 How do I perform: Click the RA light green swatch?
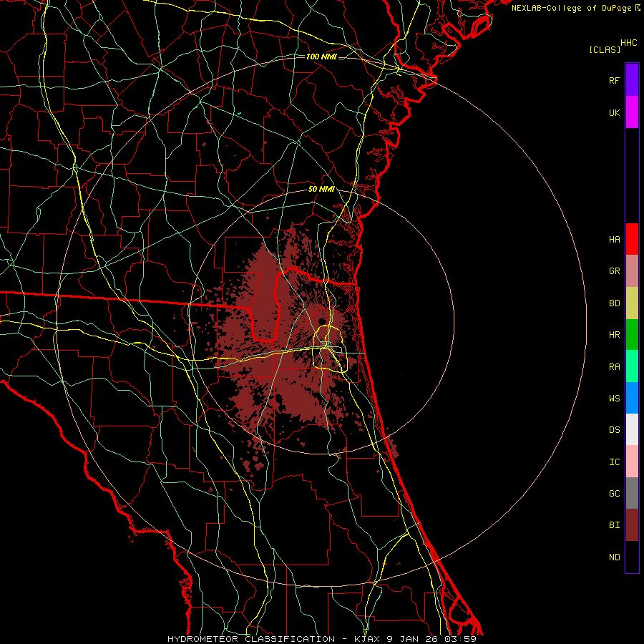pyautogui.click(x=632, y=366)
